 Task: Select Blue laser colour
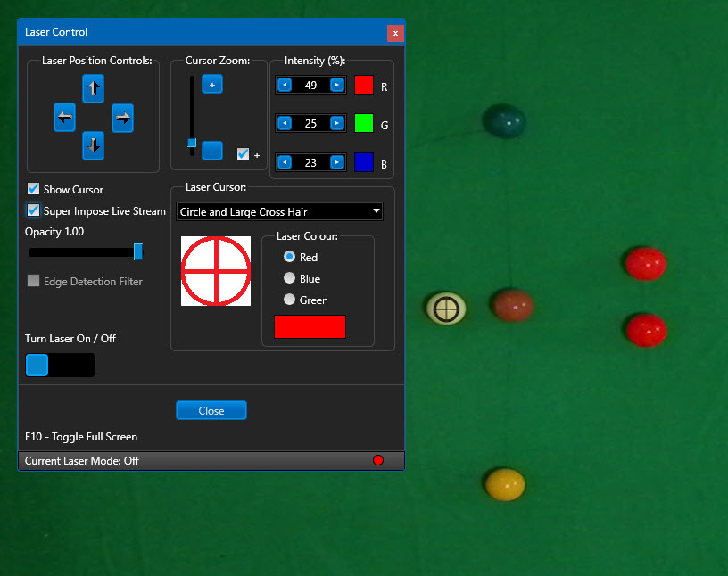point(289,278)
